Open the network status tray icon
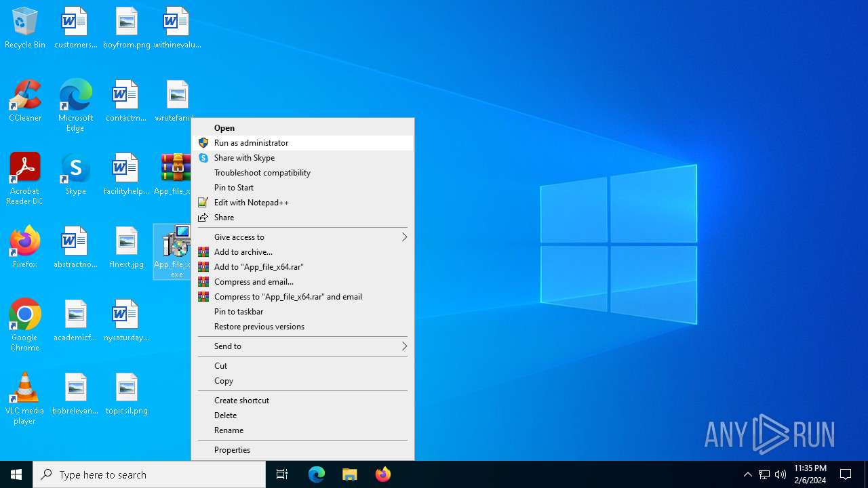 (764, 474)
